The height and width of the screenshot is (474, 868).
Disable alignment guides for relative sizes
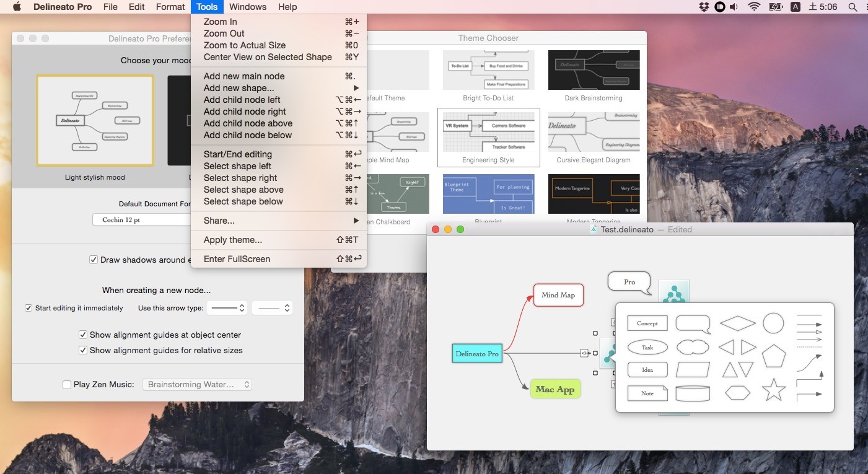pos(83,350)
